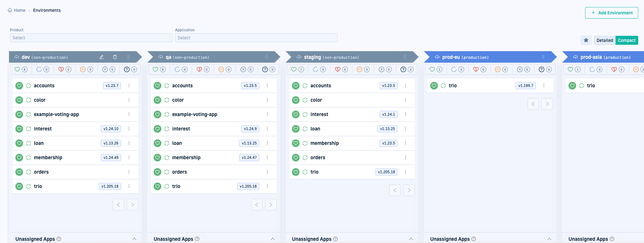Viewport: 644px width, 243px height.
Task: Open three-dot menu for prod-eu trio app
Action: [x=544, y=85]
